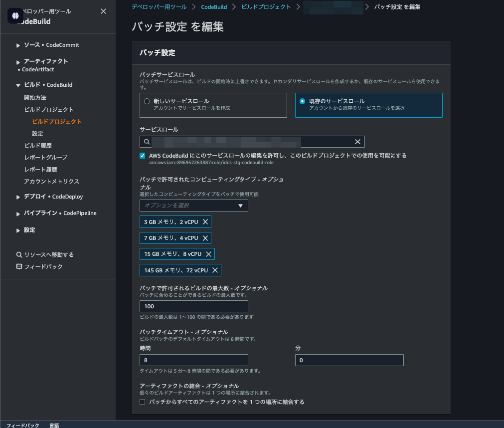Focus the timeout 時間 field showing 8
504x428 pixels.
(x=194, y=360)
